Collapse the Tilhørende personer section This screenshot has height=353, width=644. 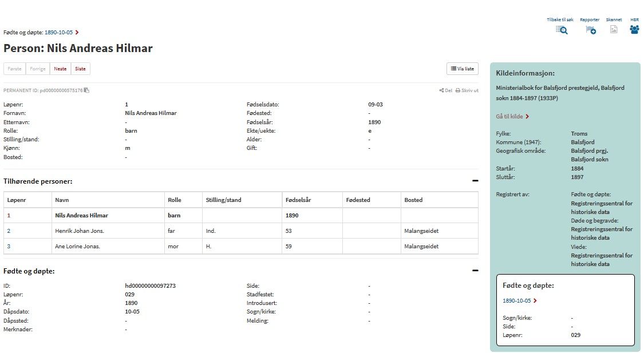click(x=475, y=181)
